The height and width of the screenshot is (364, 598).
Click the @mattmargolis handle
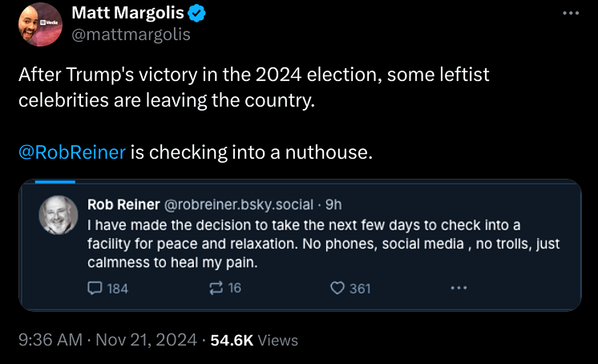tap(131, 35)
